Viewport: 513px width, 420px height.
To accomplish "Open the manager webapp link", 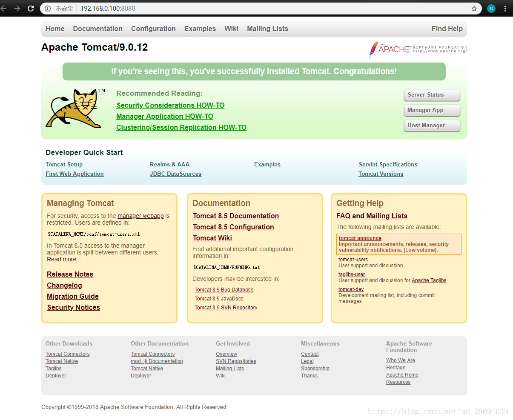I will pyautogui.click(x=140, y=216).
